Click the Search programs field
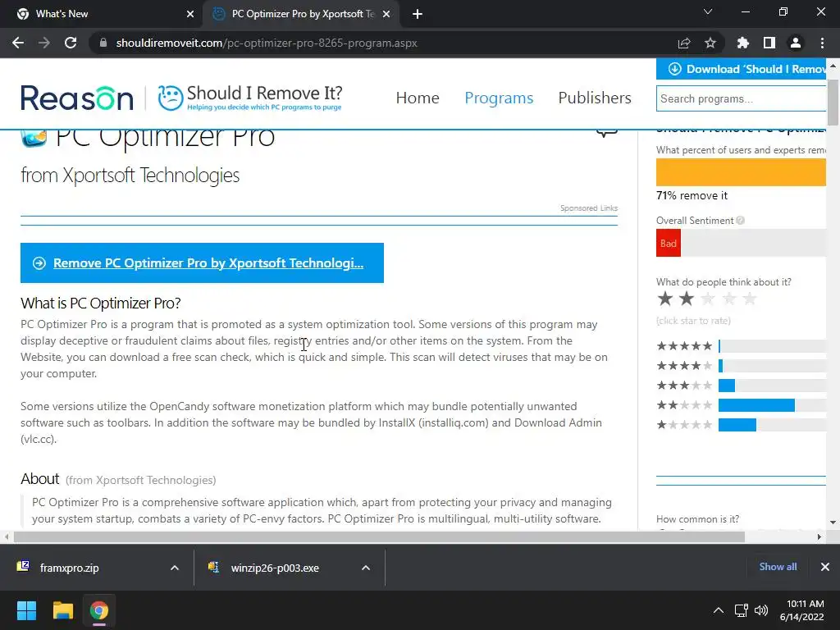The width and height of the screenshot is (840, 630). coord(741,98)
